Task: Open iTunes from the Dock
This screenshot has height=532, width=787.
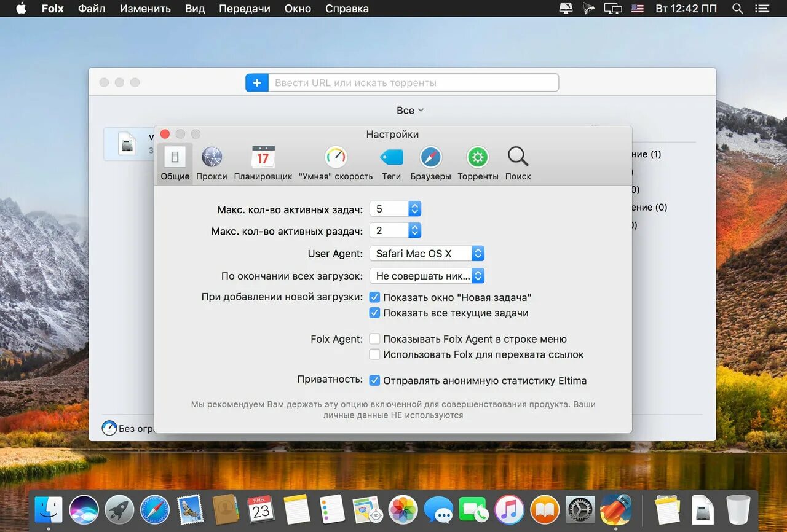Action: (509, 509)
